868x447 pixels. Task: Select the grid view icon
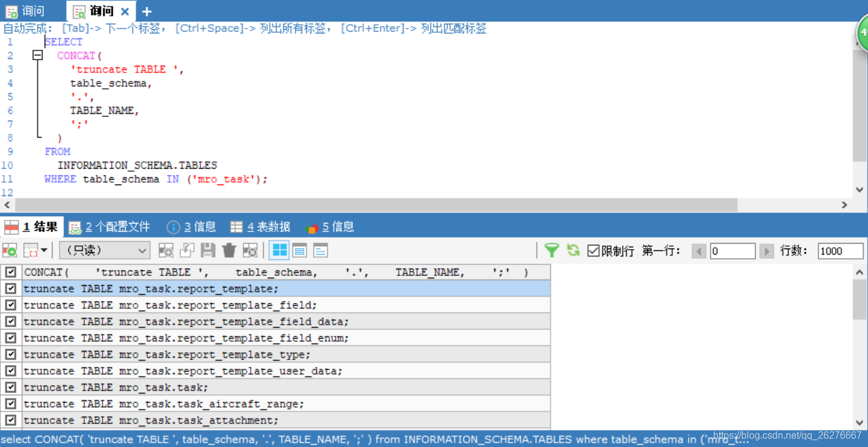tap(279, 250)
